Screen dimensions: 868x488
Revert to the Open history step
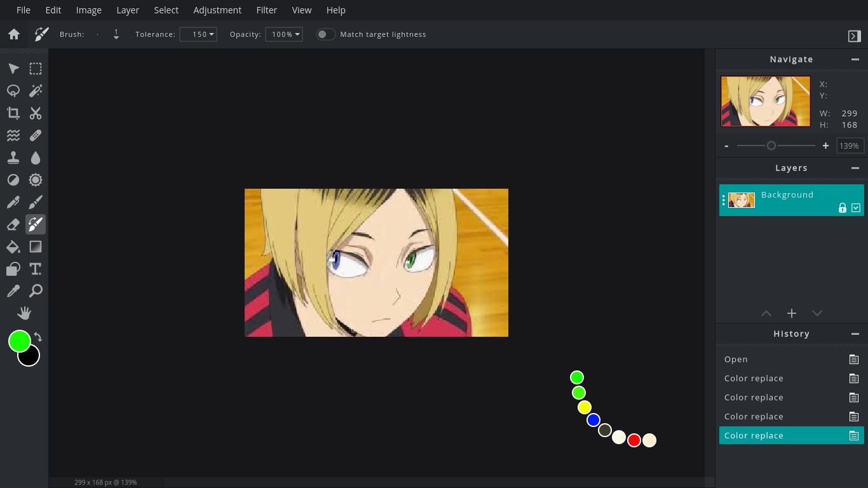(x=792, y=359)
